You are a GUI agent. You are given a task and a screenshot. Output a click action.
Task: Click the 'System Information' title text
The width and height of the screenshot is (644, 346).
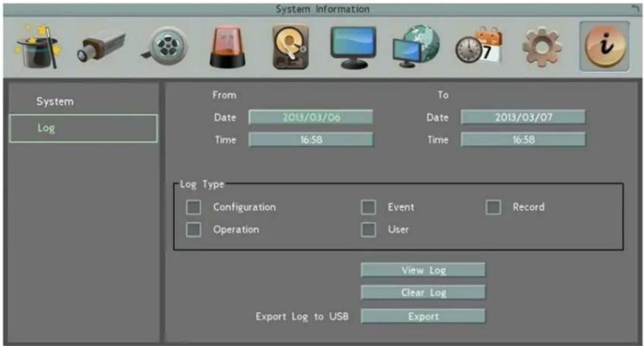point(322,9)
